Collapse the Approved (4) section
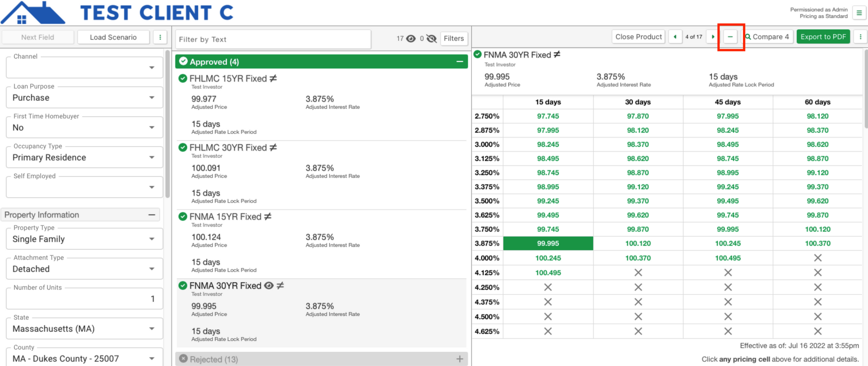 pyautogui.click(x=460, y=62)
